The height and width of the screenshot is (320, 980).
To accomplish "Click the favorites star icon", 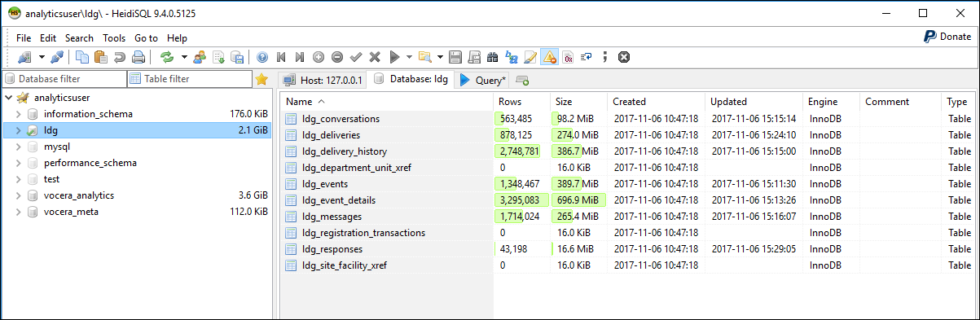I will click(x=261, y=79).
